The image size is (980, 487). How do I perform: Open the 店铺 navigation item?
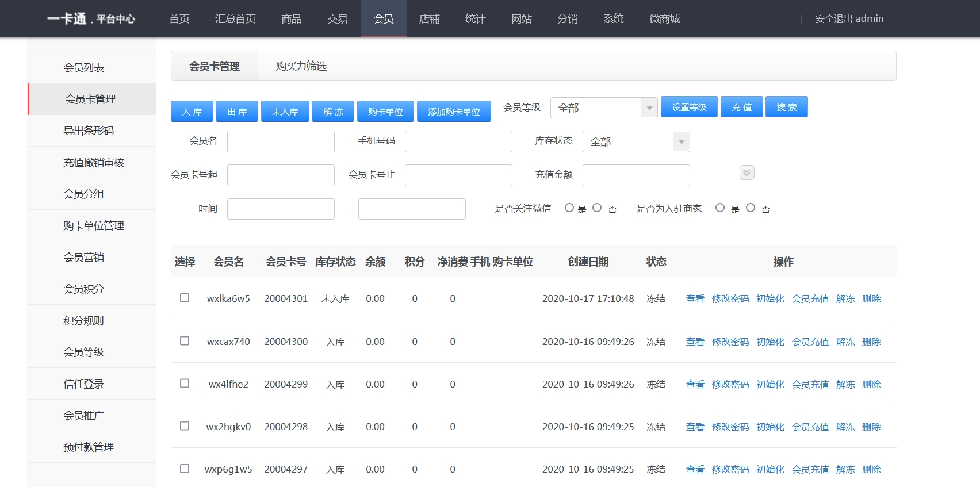(430, 18)
